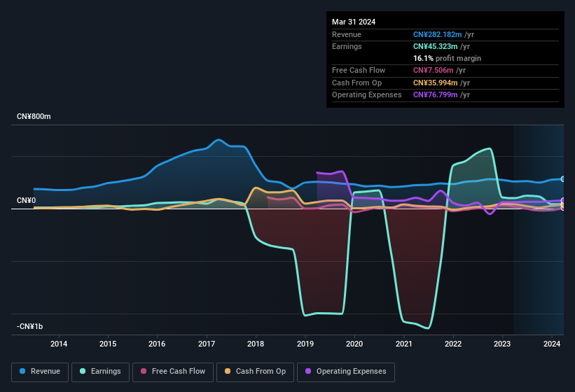Click the Revenue label in tooltip
The height and width of the screenshot is (392, 575).
[x=347, y=34]
